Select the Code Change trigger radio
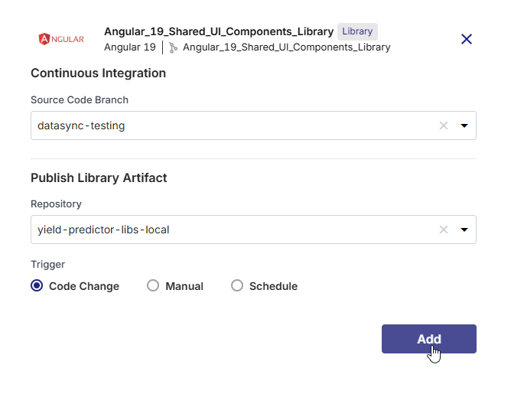This screenshot has height=420, width=511. [x=37, y=286]
